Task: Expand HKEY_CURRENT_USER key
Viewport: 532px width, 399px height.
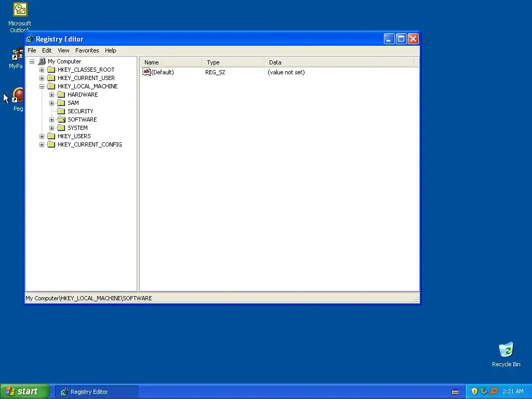Action: [42, 78]
